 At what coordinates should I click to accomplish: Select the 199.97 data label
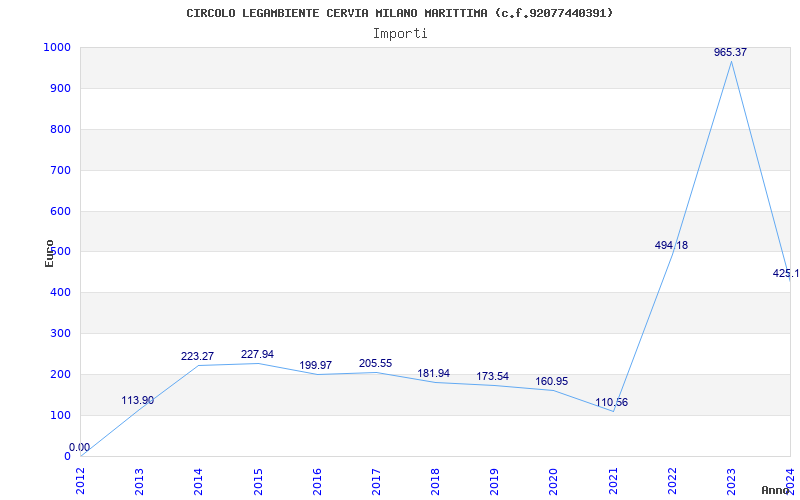point(315,366)
